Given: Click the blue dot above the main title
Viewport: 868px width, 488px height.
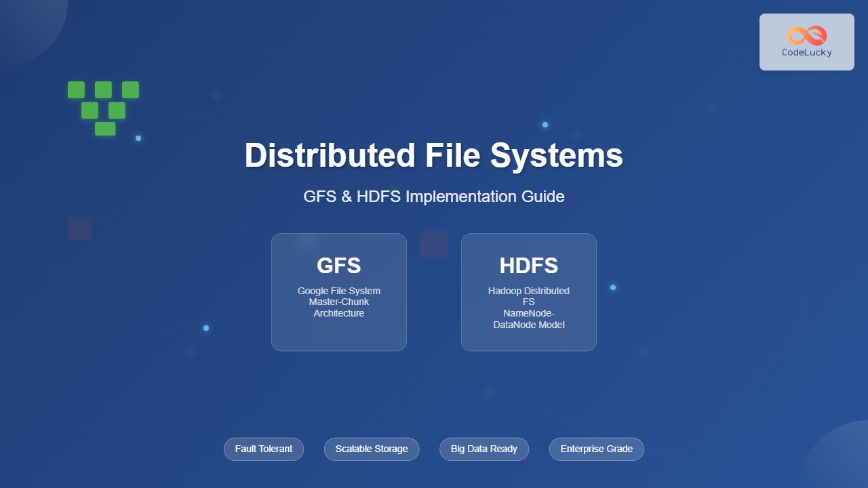Looking at the screenshot, I should [545, 125].
